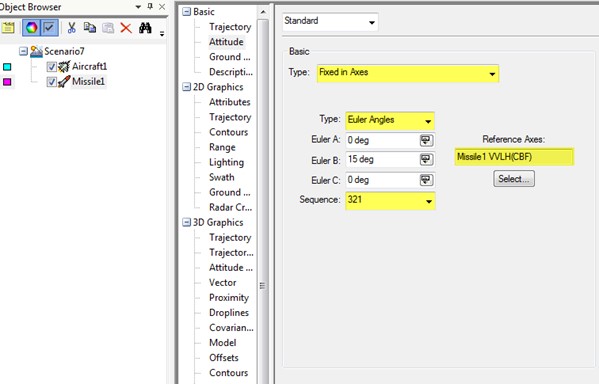This screenshot has width=599, height=384.
Task: Open the 2D Graphics Trajectory page
Action: tap(230, 117)
